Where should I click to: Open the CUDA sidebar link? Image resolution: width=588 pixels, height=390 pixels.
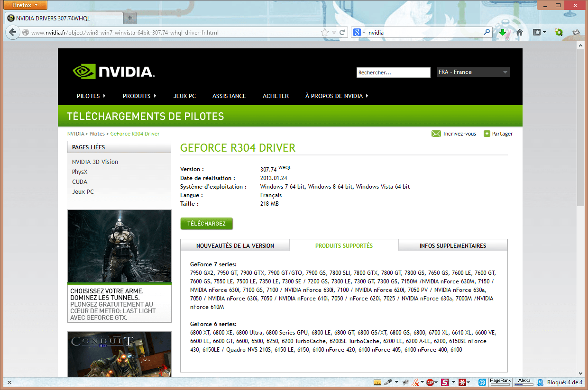pyautogui.click(x=80, y=181)
